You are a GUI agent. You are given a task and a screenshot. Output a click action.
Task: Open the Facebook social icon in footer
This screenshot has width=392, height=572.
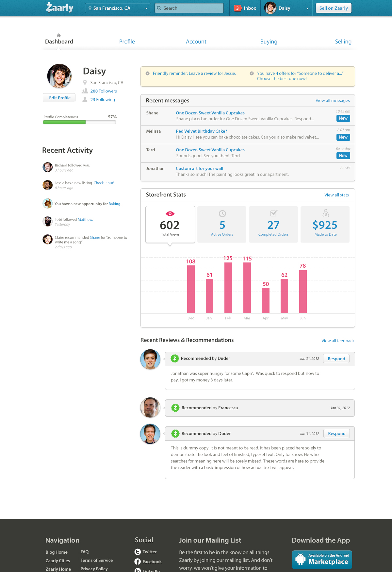(x=138, y=562)
